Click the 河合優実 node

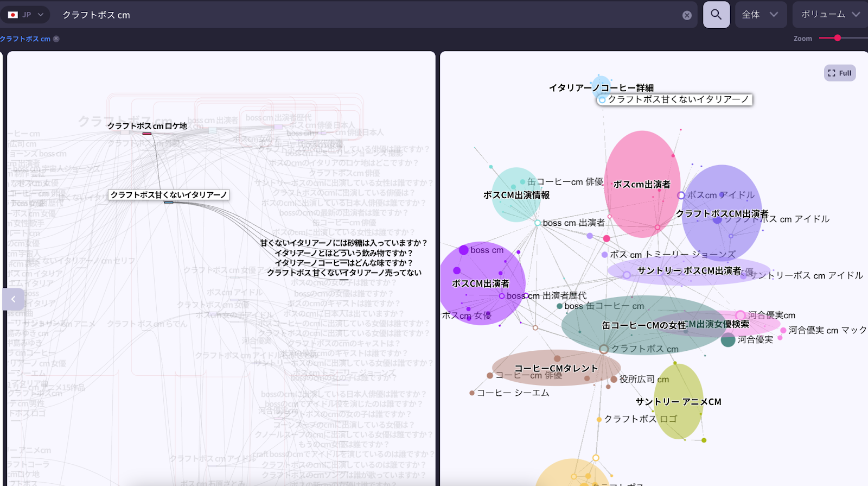(748, 340)
